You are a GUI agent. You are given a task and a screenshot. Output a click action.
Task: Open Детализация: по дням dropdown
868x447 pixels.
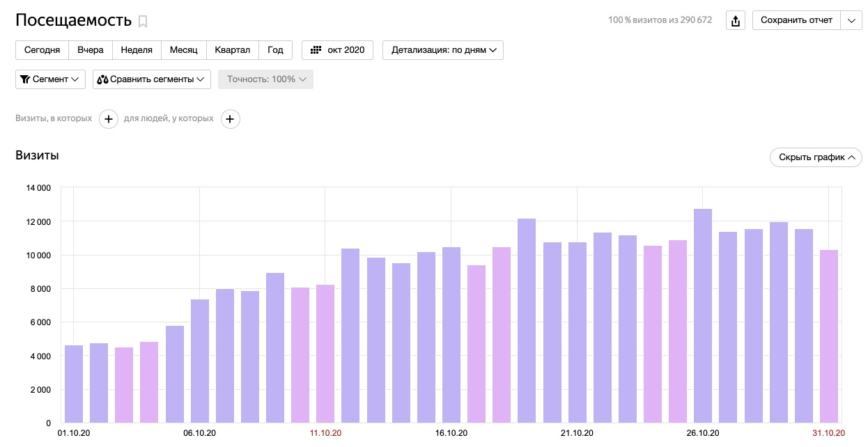(443, 50)
